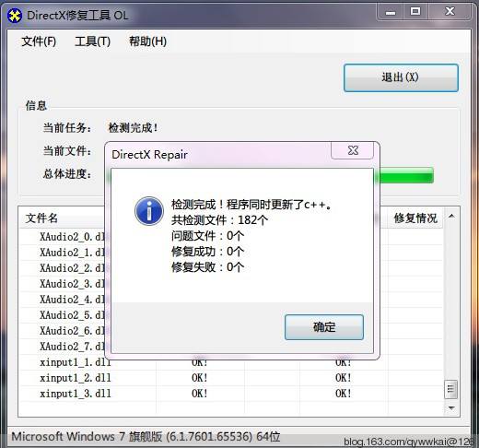Close the DirectX修复工具 main window
Screen dimensions: 479x448
450,12
